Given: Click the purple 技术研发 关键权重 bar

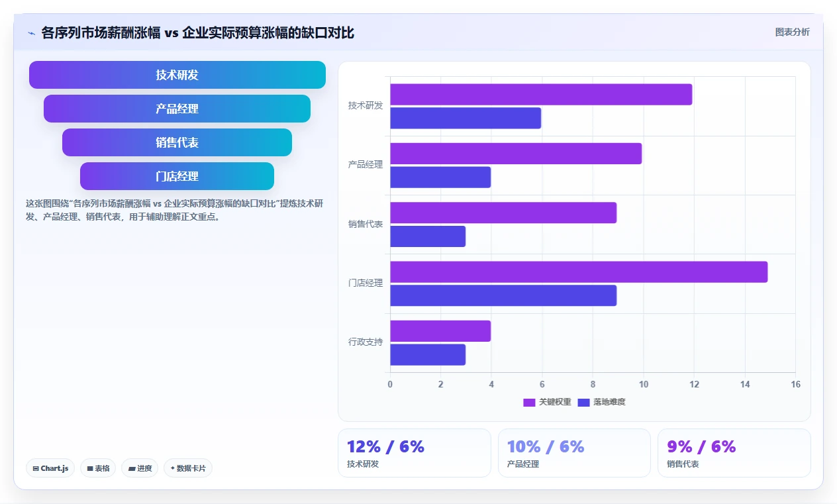Looking at the screenshot, I should tap(541, 94).
